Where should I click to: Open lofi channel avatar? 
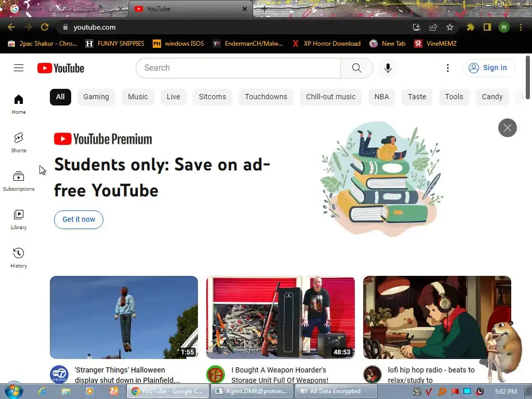pyautogui.click(x=372, y=375)
